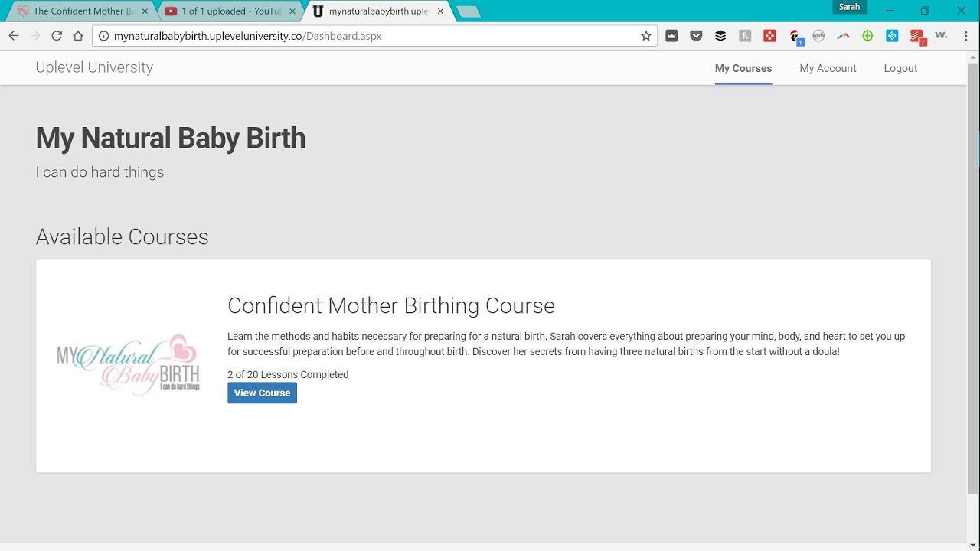The width and height of the screenshot is (980, 551).
Task: Open the Chrome three-dot menu
Action: click(x=965, y=36)
